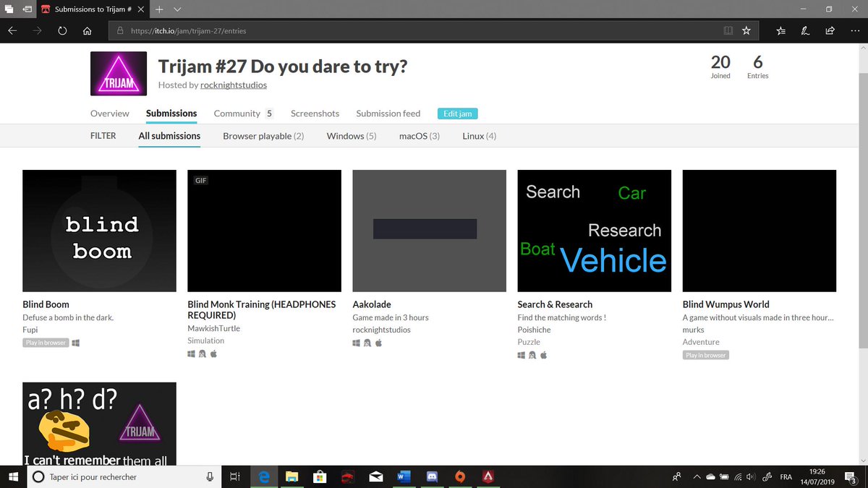Add this page to favorites with the star
The image size is (868, 488).
pos(746,31)
